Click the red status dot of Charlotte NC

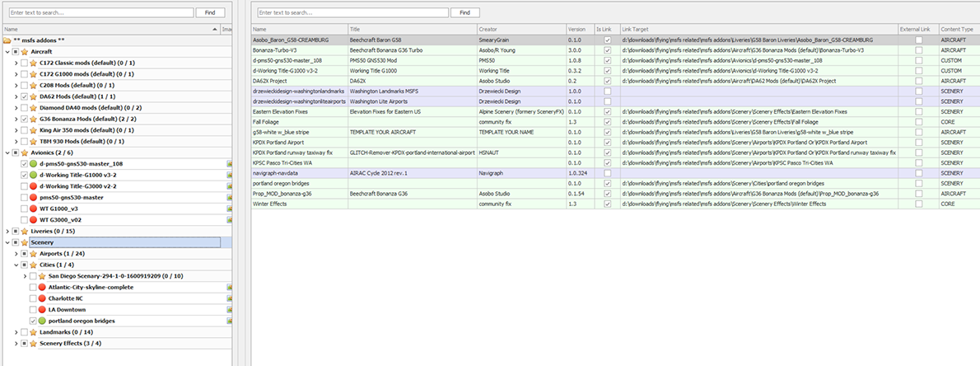click(x=43, y=298)
